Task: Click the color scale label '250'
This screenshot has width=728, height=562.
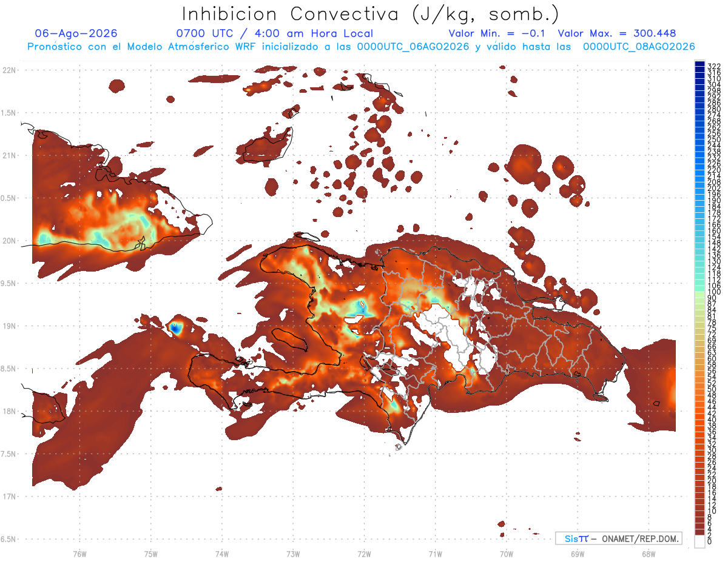Action: [714, 139]
